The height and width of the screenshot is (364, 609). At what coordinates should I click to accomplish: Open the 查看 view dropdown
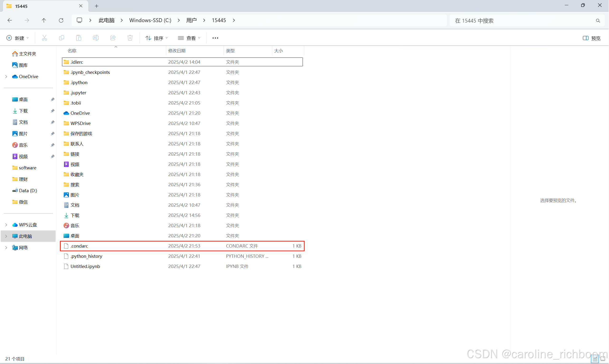[x=189, y=38]
